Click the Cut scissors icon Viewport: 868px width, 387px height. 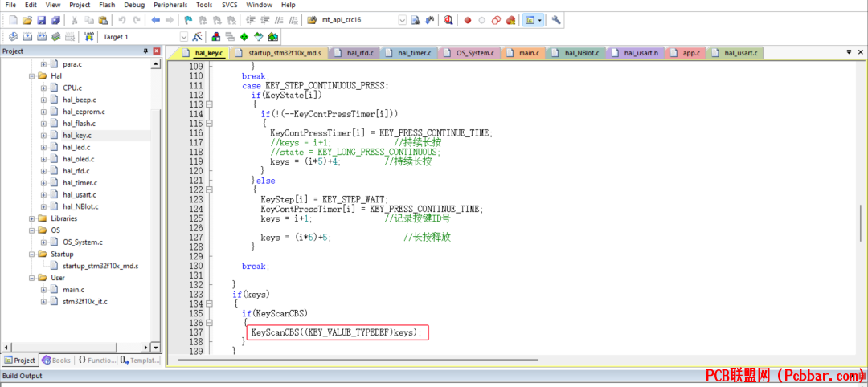74,20
